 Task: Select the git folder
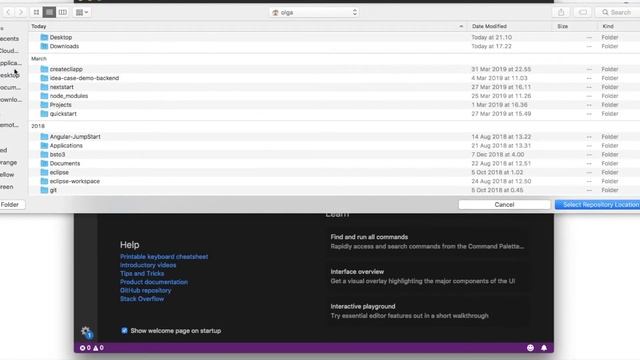tap(335, 190)
